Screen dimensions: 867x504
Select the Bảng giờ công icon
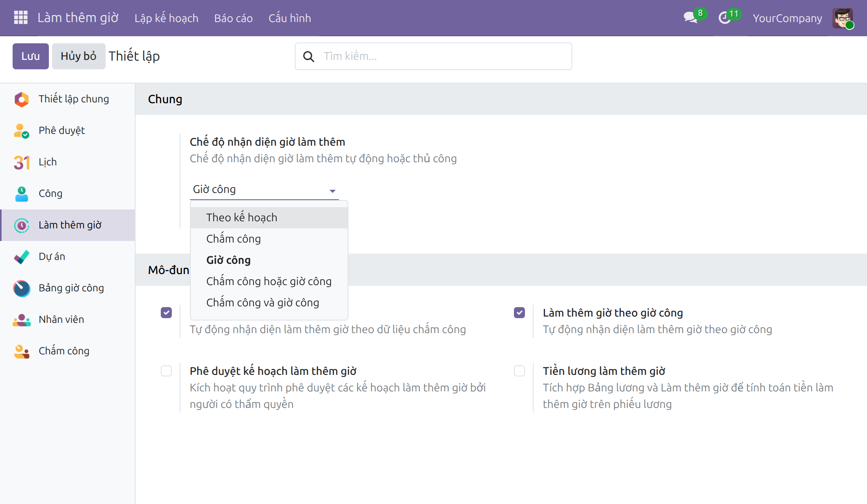tap(22, 288)
